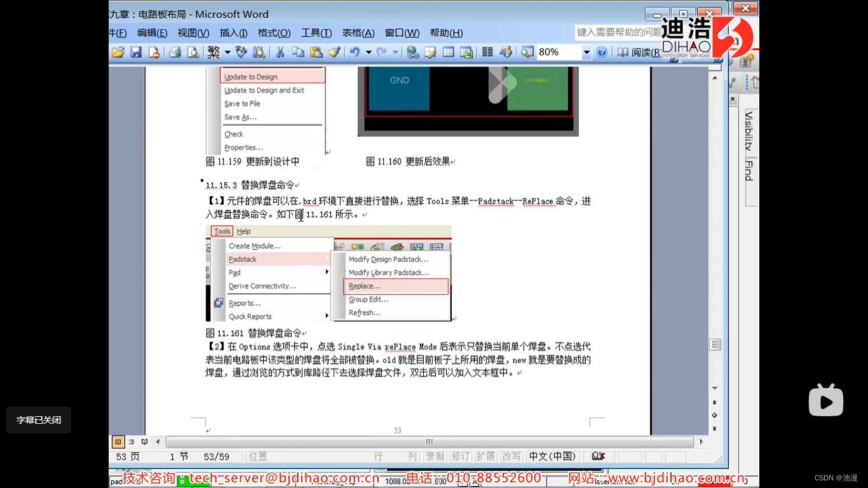Image resolution: width=868 pixels, height=488 pixels.
Task: Click horizontal scrollbar right arrow
Action: point(702,442)
